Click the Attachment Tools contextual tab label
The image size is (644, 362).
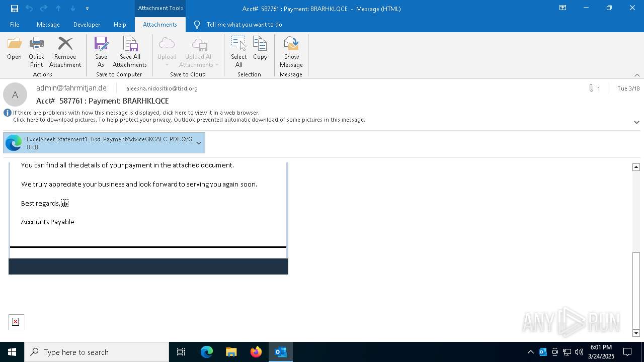(160, 8)
